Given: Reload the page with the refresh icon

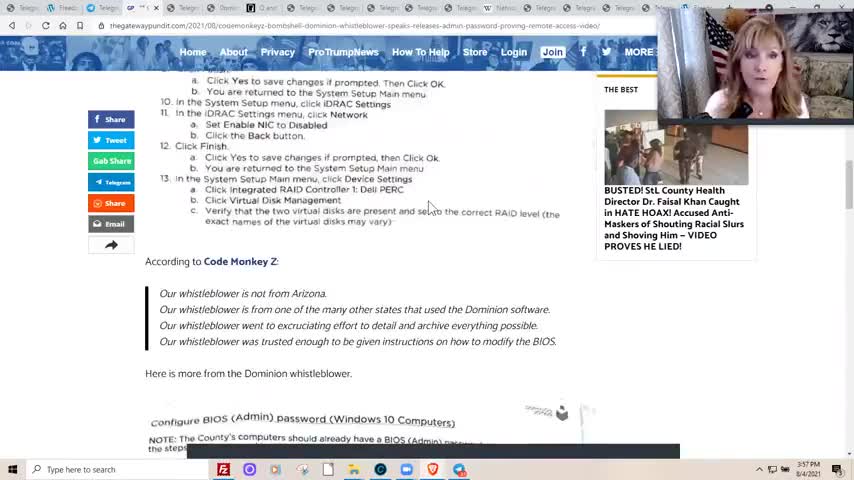Looking at the screenshot, I should (46, 26).
